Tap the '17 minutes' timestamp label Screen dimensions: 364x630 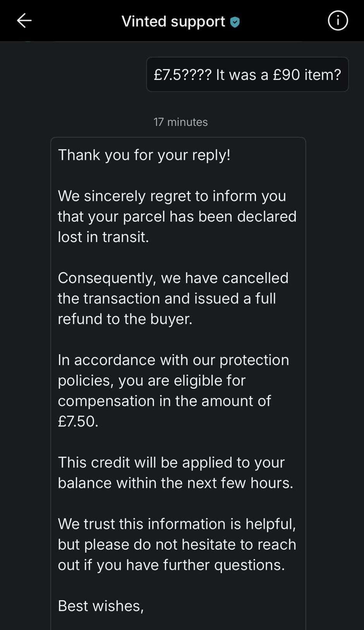[180, 122]
